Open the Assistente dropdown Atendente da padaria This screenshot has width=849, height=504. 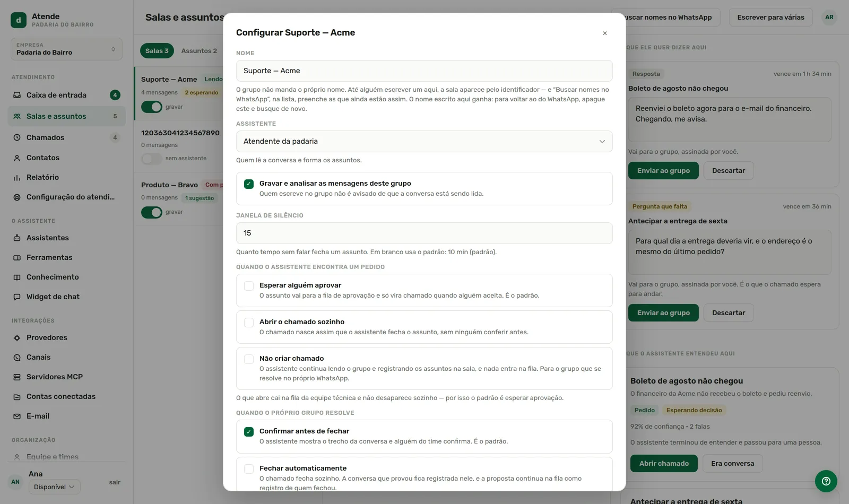424,141
